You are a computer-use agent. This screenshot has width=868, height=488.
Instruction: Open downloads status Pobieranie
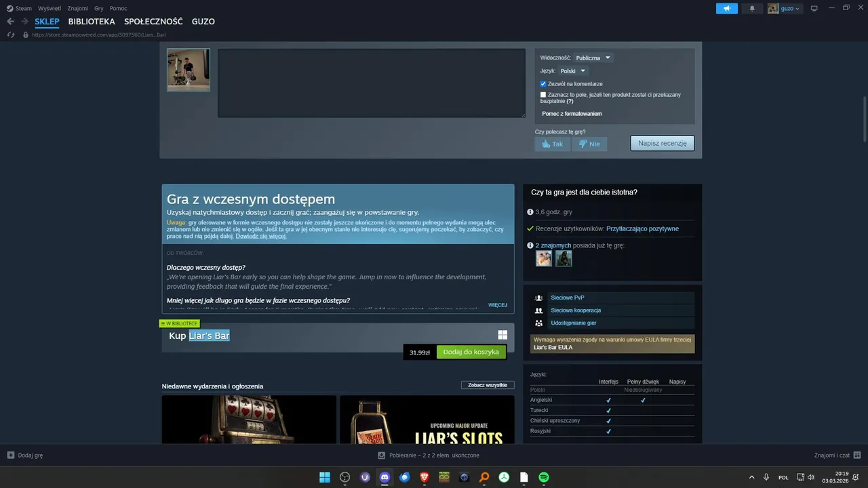(429, 455)
